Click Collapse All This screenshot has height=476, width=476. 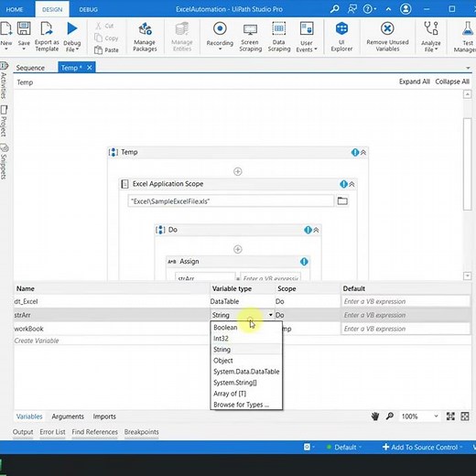coord(452,81)
